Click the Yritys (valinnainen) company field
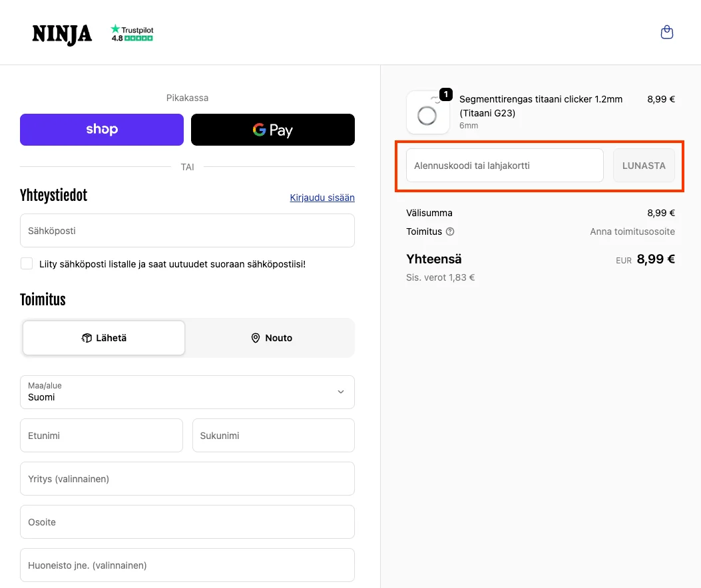The height and width of the screenshot is (588, 701). pyautogui.click(x=187, y=478)
